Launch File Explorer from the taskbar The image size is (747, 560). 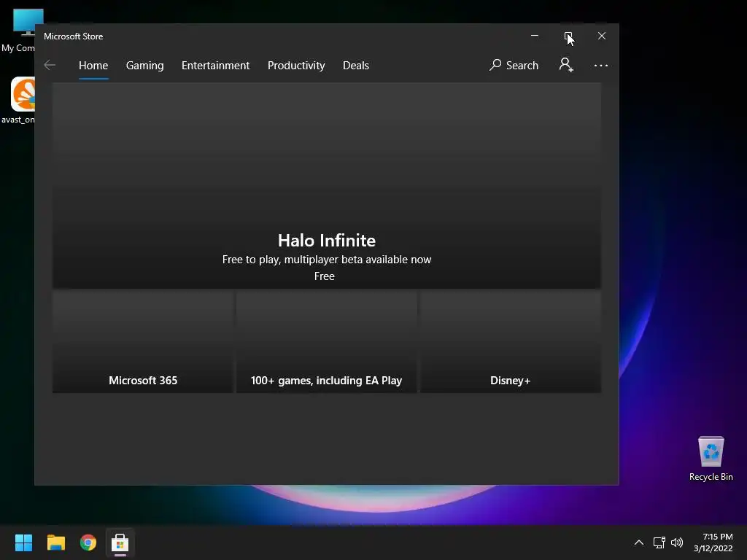[x=55, y=542]
